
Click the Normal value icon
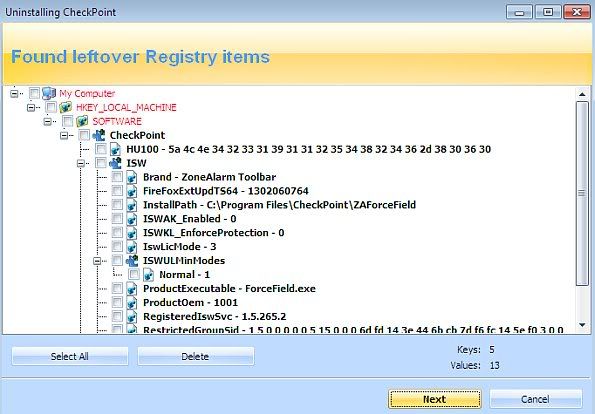point(148,275)
